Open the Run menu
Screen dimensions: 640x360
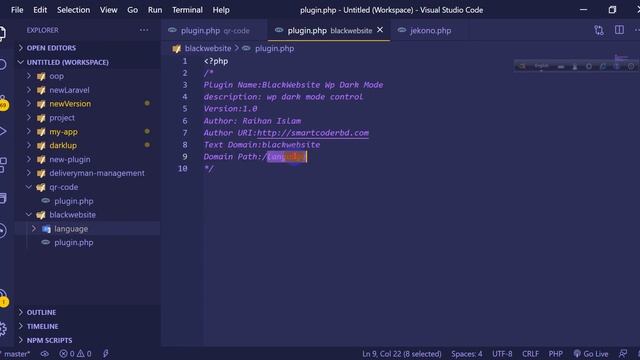(155, 10)
